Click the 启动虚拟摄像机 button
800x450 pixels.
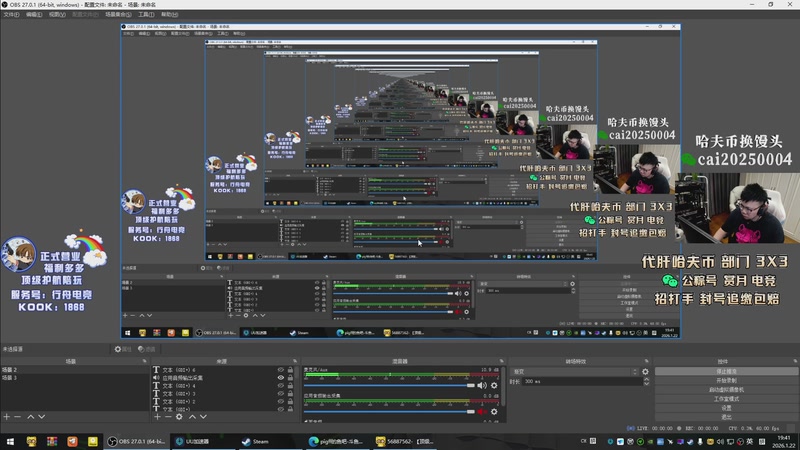tap(726, 390)
